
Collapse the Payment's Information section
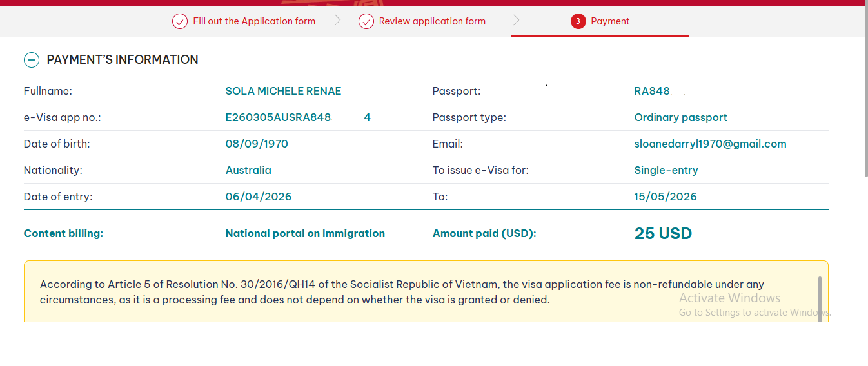32,60
